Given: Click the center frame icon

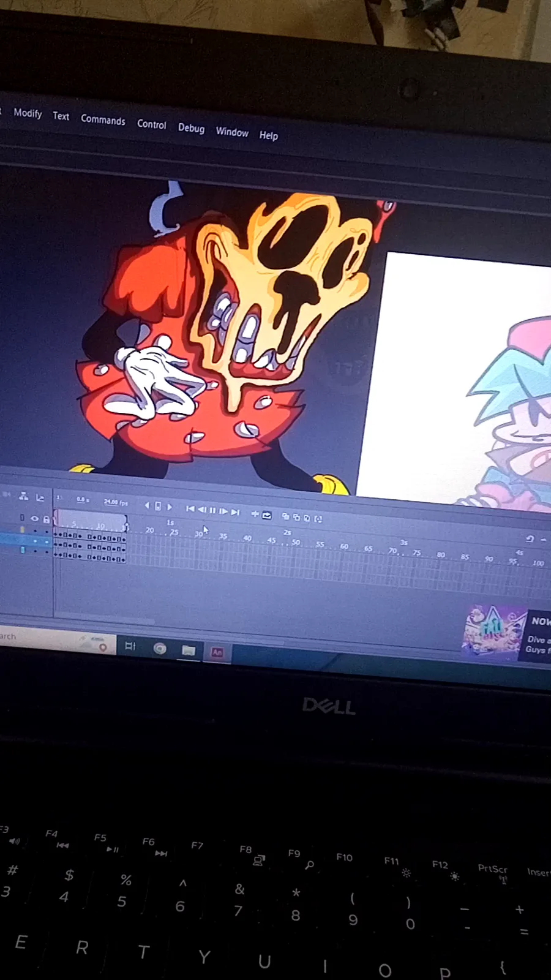Looking at the screenshot, I should click(255, 514).
